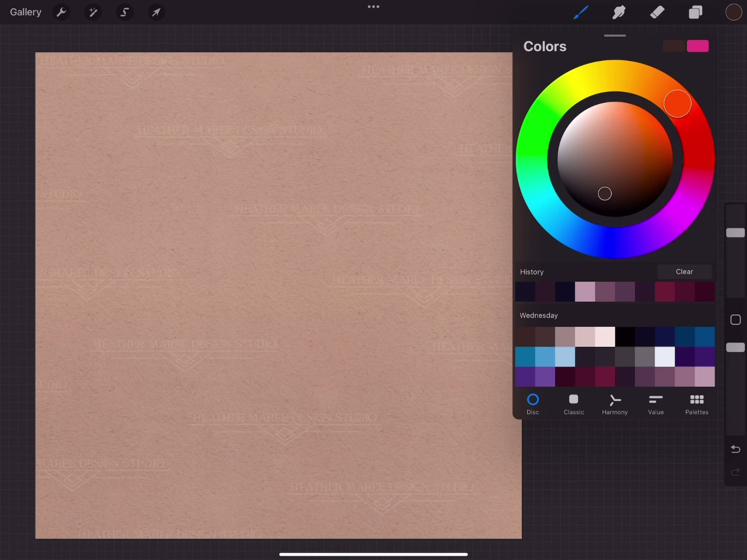
Task: Tap the sidebar square Modify button
Action: (735, 320)
